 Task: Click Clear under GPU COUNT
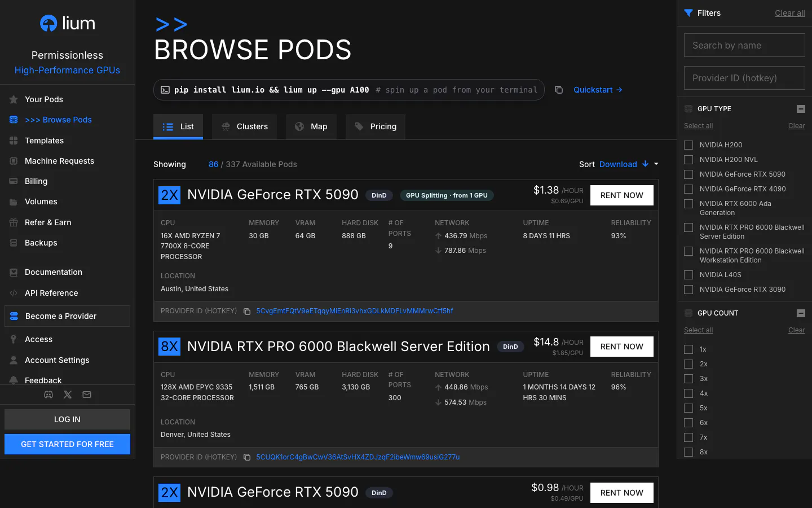click(797, 330)
